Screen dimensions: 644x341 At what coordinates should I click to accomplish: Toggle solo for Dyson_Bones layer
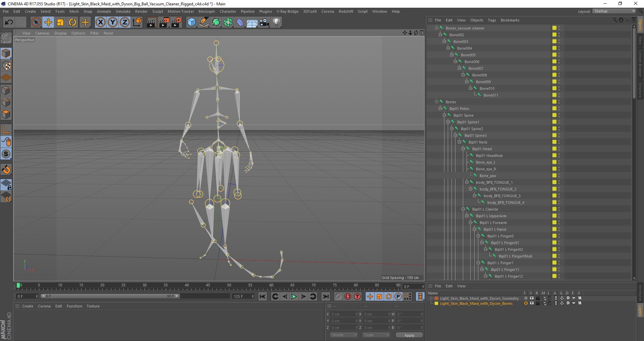(526, 303)
